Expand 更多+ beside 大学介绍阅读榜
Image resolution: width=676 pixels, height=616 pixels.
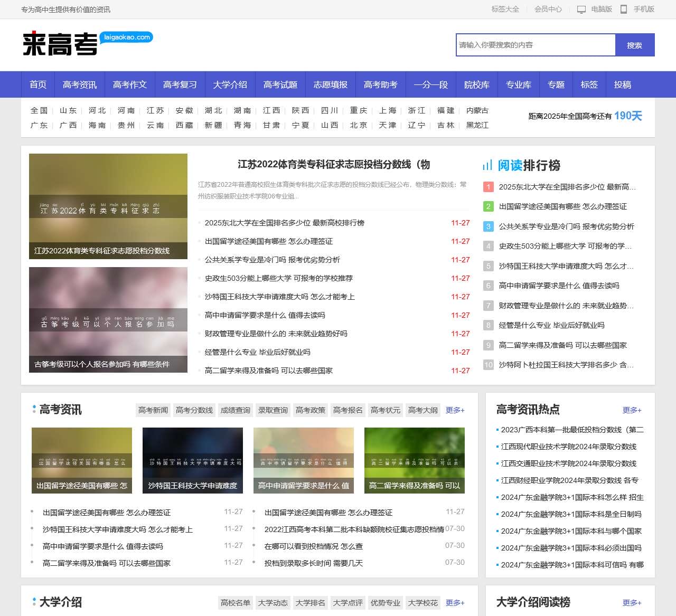(x=632, y=602)
